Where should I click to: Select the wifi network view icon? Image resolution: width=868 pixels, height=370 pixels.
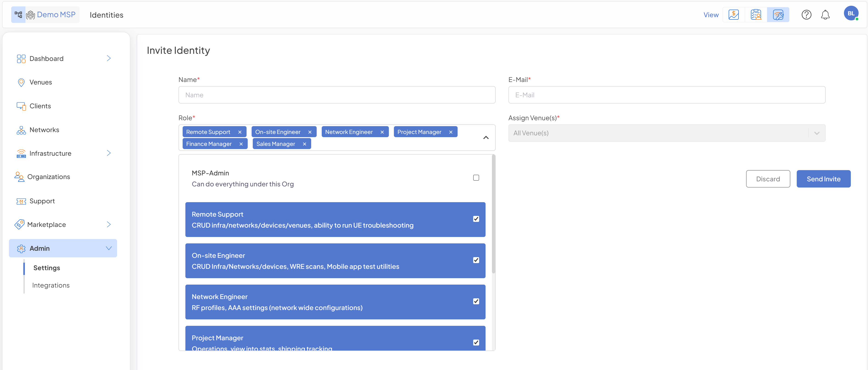coord(778,15)
